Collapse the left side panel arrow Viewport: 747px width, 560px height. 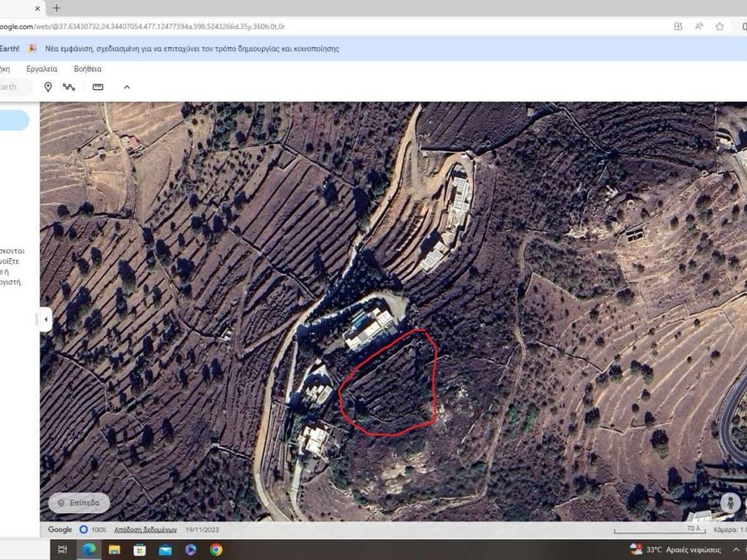[x=46, y=319]
